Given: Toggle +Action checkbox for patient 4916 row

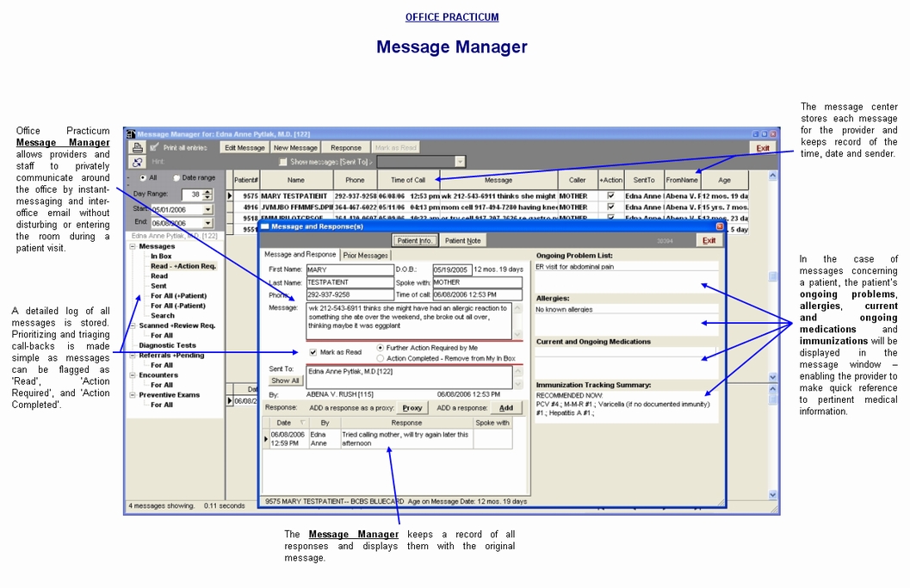Looking at the screenshot, I should (x=610, y=207).
